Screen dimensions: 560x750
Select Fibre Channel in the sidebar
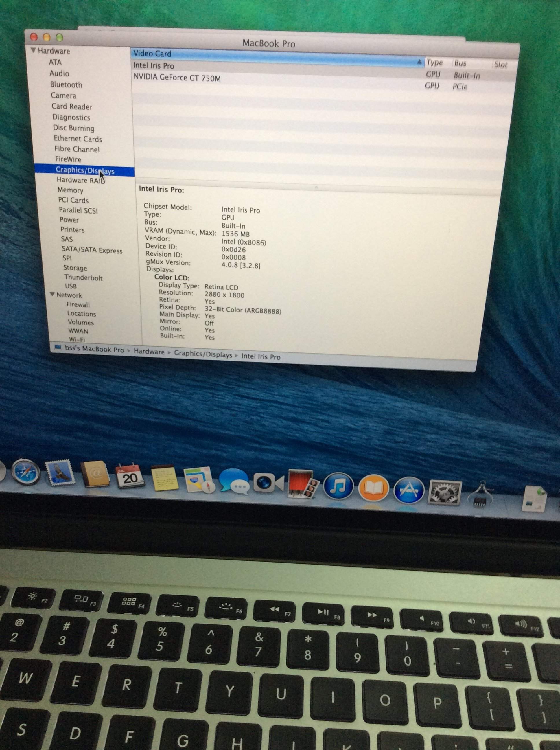(77, 149)
